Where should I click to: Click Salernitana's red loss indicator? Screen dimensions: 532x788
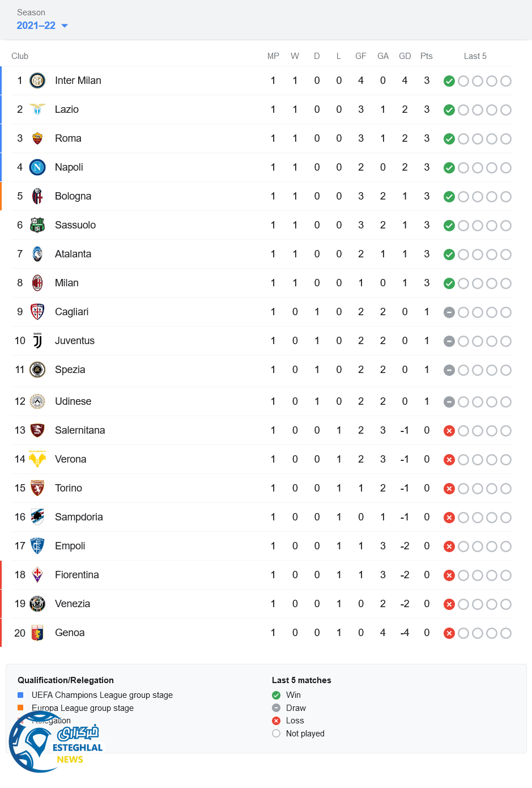click(449, 431)
